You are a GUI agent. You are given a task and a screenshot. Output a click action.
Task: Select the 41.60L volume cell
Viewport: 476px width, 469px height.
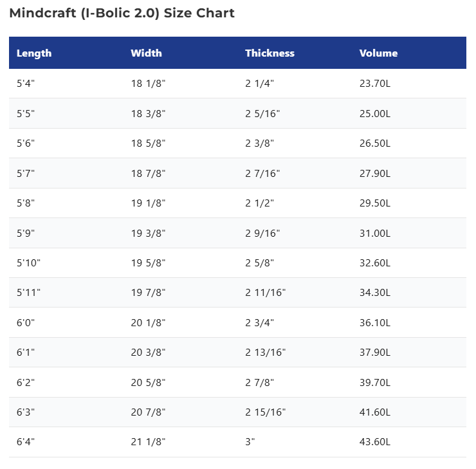375,412
